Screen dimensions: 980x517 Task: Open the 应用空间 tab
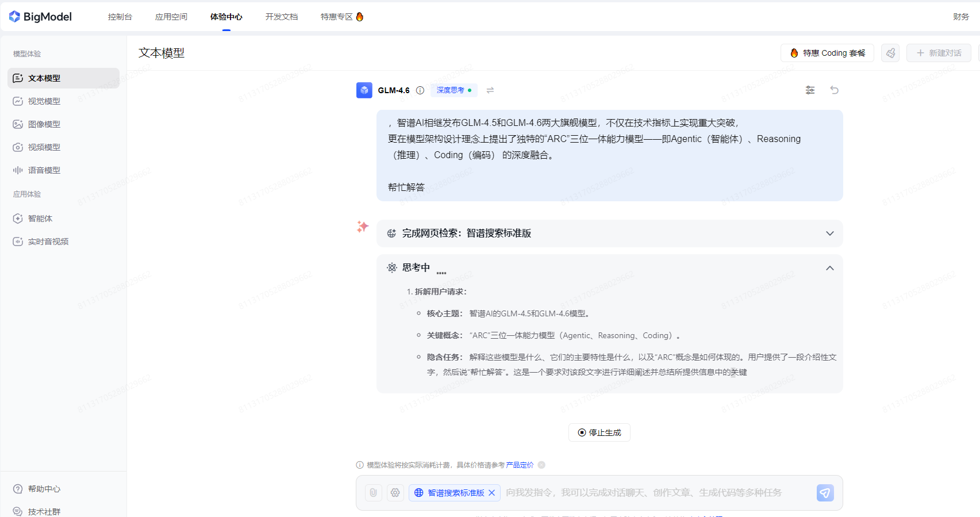coord(171,17)
